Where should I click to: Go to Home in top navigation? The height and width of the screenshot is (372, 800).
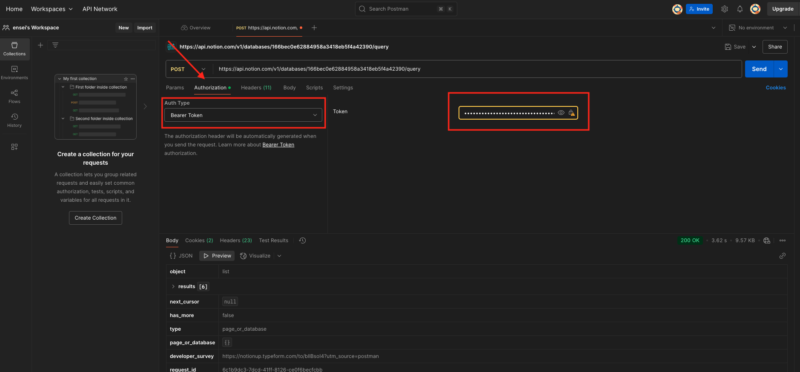coord(14,9)
